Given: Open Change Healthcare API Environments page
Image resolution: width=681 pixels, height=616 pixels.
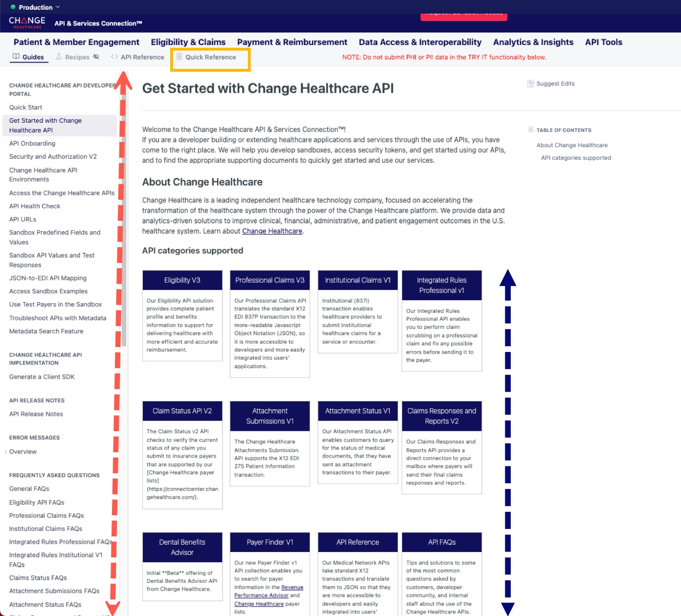Looking at the screenshot, I should (43, 175).
